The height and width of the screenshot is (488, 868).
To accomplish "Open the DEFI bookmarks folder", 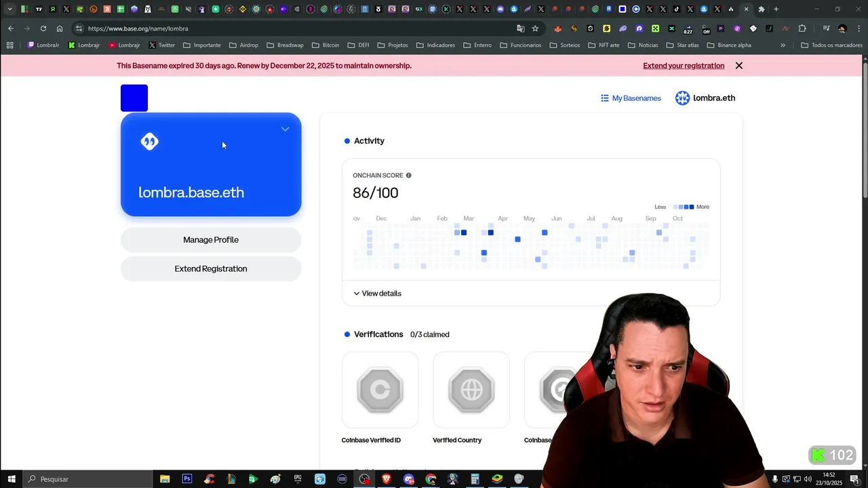I will [x=358, y=45].
